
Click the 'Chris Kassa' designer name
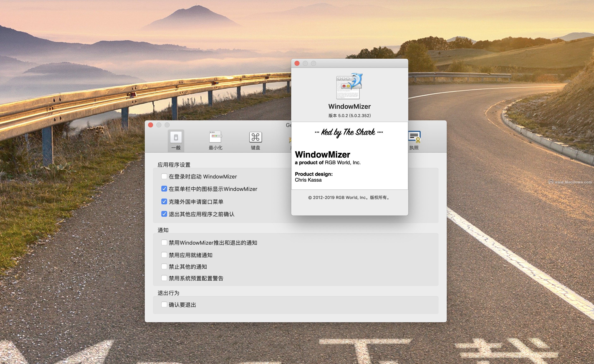pos(308,180)
